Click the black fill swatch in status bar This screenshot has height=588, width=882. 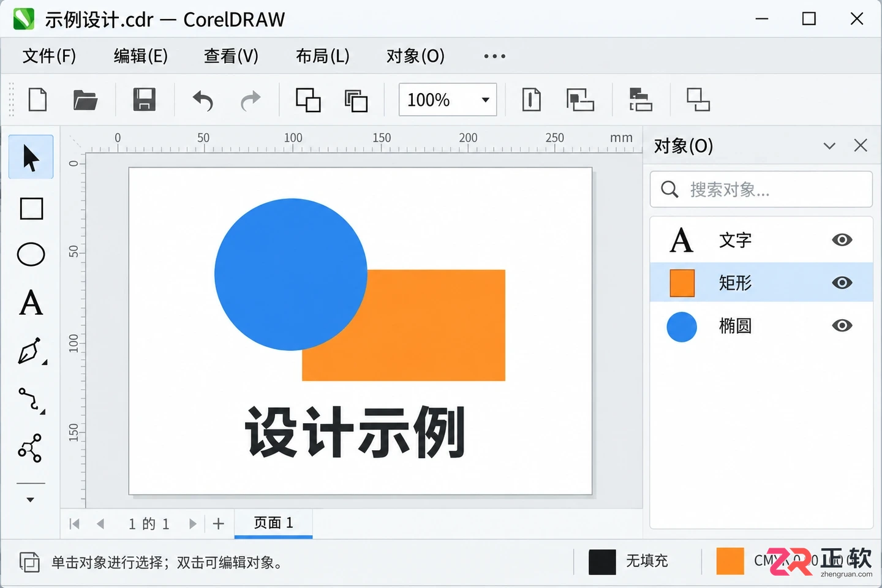click(602, 562)
